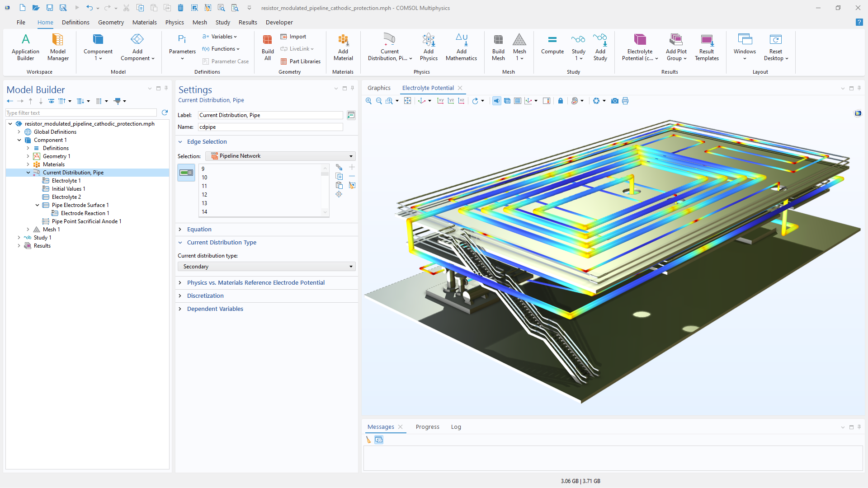Screen dimensions: 868x488
Task: Toggle the scene light button
Action: pyautogui.click(x=496, y=101)
